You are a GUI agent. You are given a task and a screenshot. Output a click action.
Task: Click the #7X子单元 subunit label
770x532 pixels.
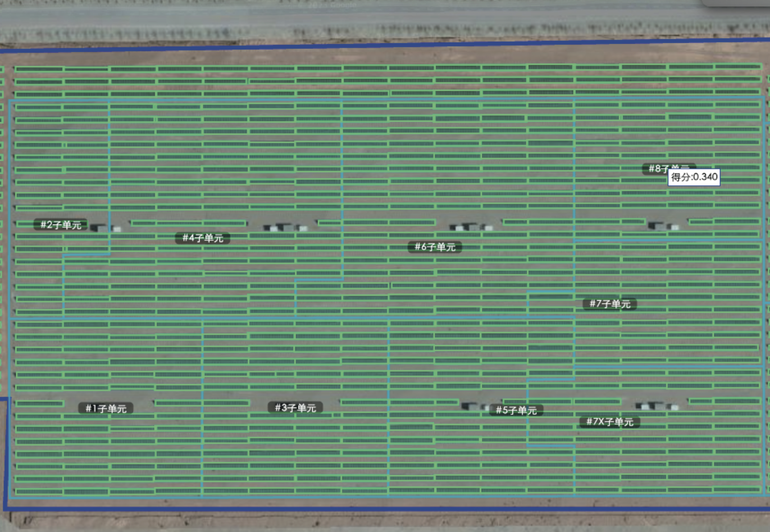pos(610,422)
